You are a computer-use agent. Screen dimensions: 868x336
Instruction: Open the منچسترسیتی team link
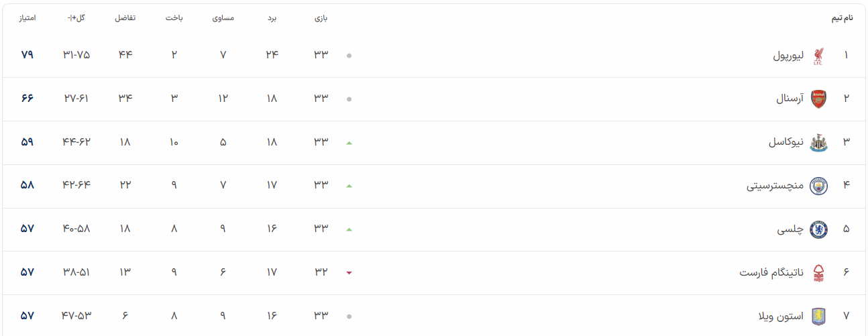(x=775, y=186)
